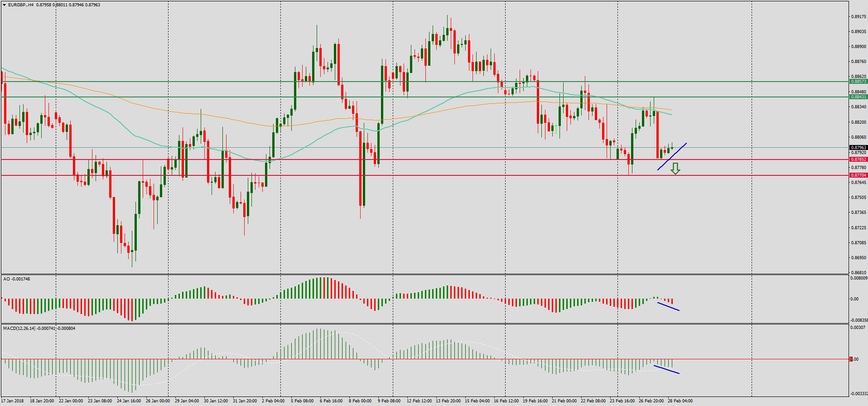Screen dimensions: 868x406
Task: Select the 0.88431 green price label
Action: 858,97
